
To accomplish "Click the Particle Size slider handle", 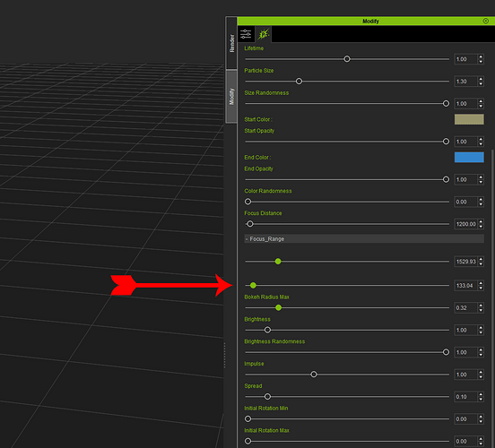I will tap(299, 82).
